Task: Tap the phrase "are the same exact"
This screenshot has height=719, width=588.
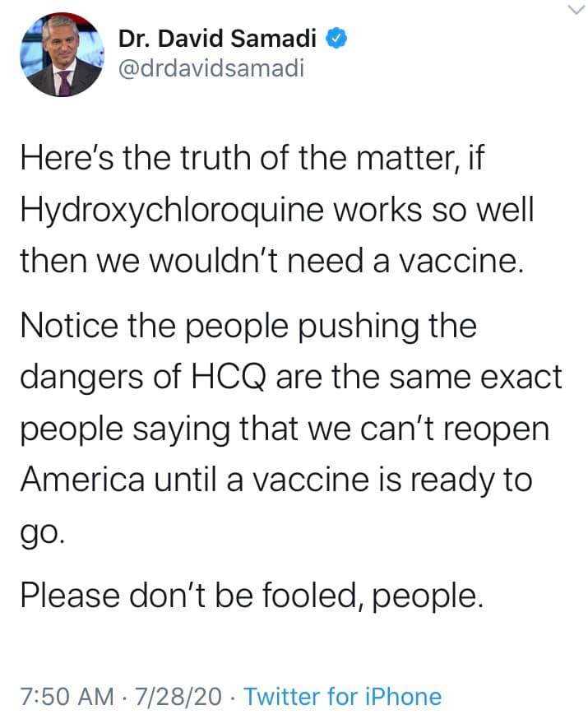Action: (419, 377)
